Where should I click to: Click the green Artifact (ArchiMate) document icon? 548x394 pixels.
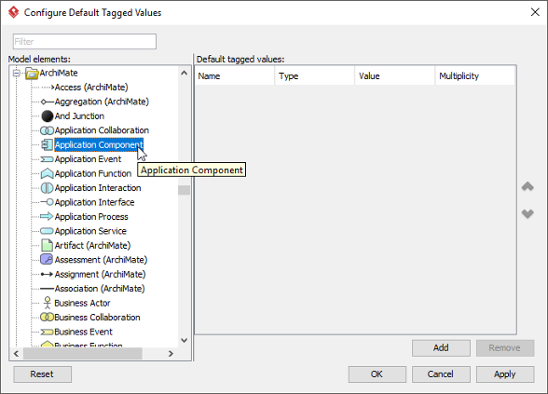pyautogui.click(x=47, y=245)
